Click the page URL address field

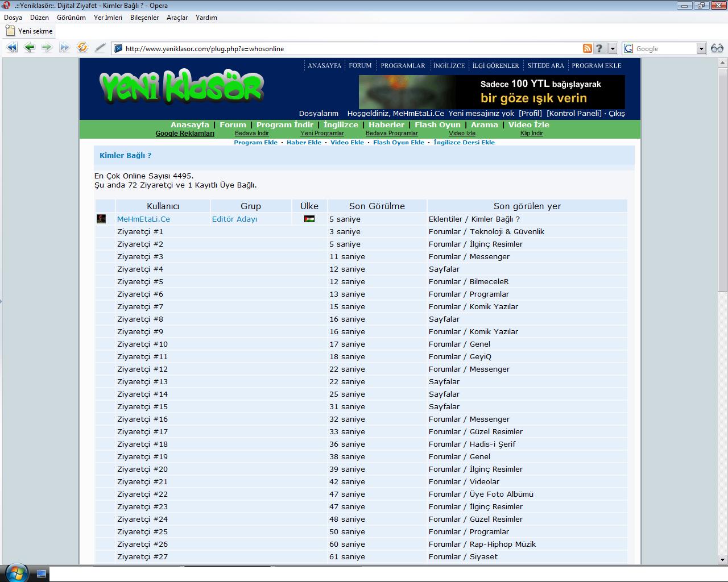[341, 48]
